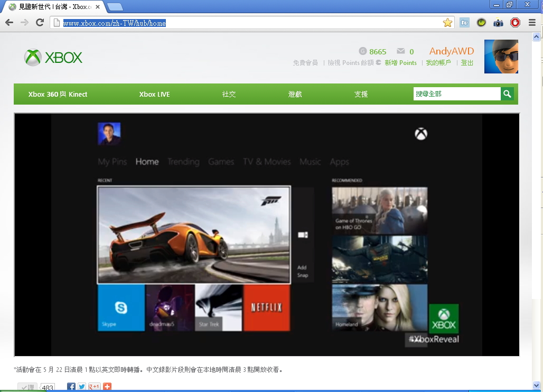This screenshot has width=543, height=392.
Task: Click the green XBOX logo badge in video
Action: click(444, 319)
